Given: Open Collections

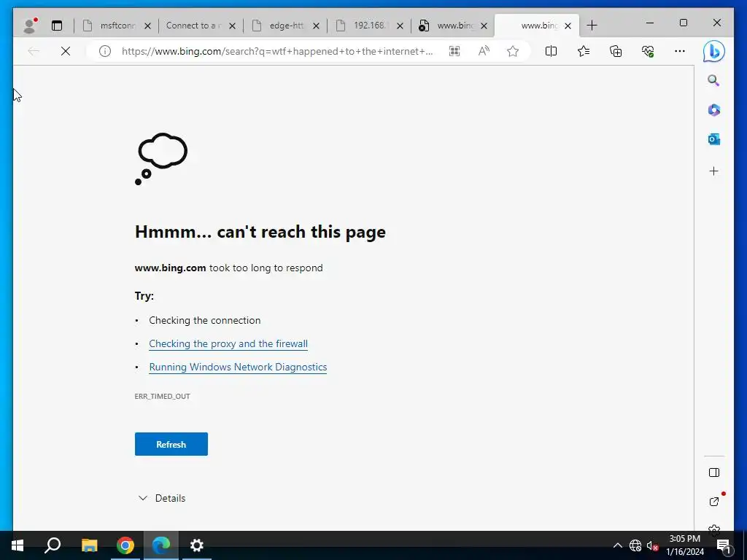Looking at the screenshot, I should click(616, 51).
